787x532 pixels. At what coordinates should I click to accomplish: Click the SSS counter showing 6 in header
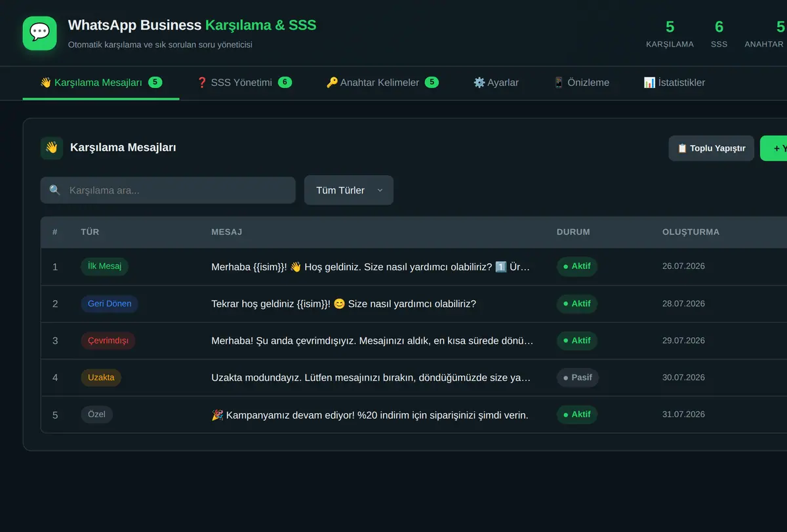(719, 33)
